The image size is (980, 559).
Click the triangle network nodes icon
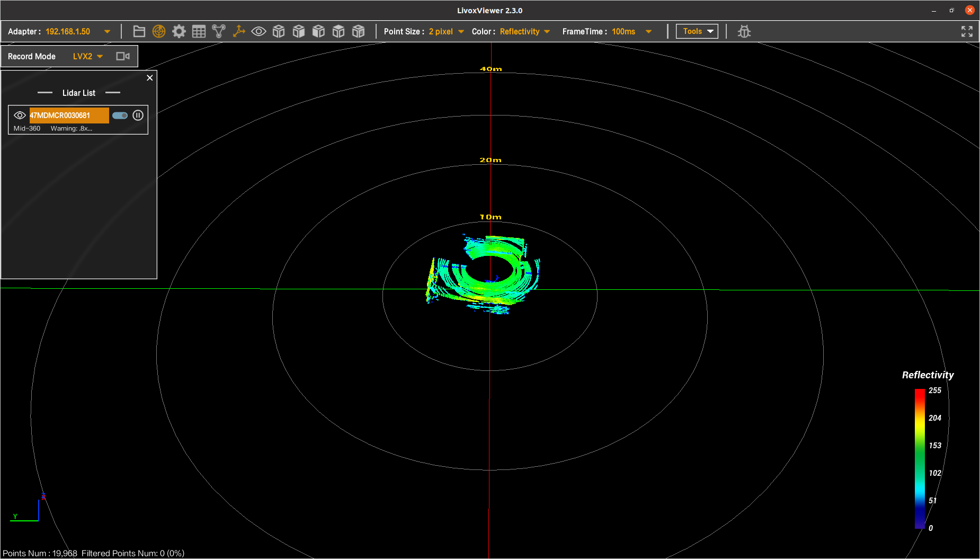click(219, 31)
